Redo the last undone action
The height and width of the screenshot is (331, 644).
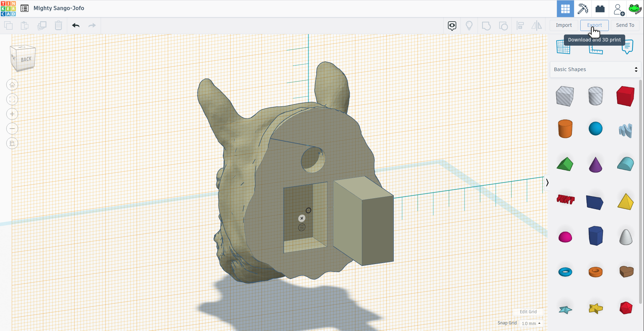point(92,25)
